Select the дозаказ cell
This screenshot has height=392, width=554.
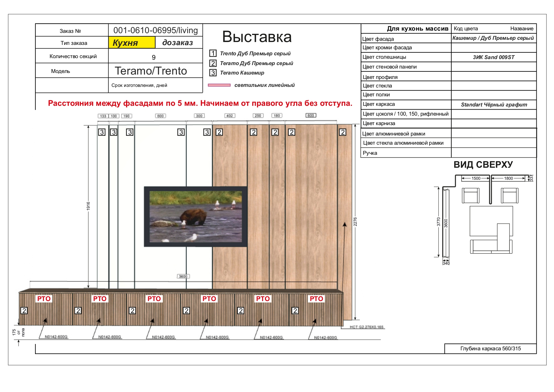[x=178, y=43]
